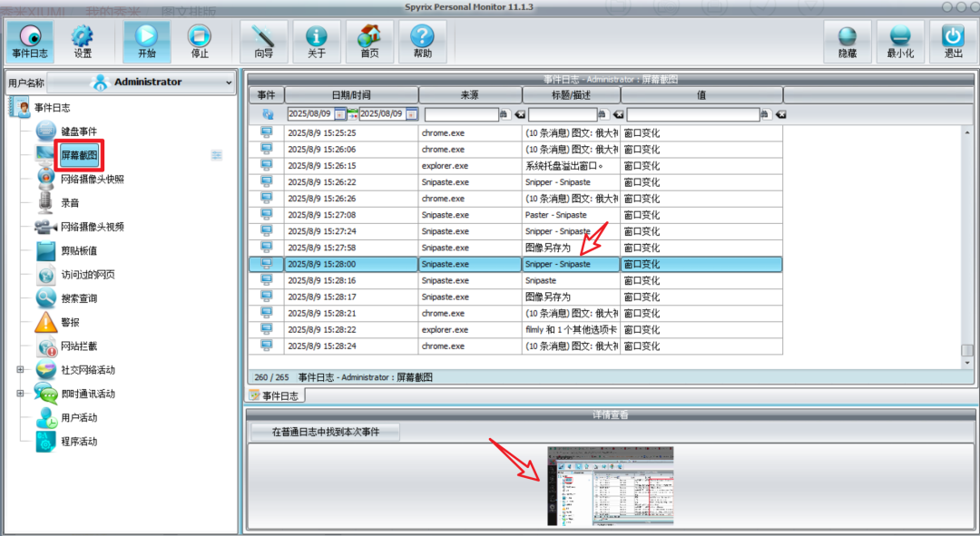Sort by 来源 column header
This screenshot has width=980, height=536.
[470, 95]
